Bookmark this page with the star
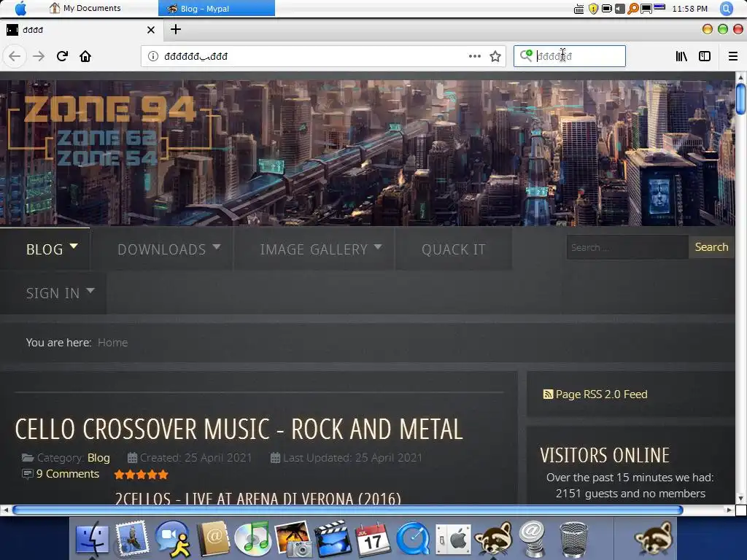Viewport: 747px width, 560px height. click(x=495, y=56)
